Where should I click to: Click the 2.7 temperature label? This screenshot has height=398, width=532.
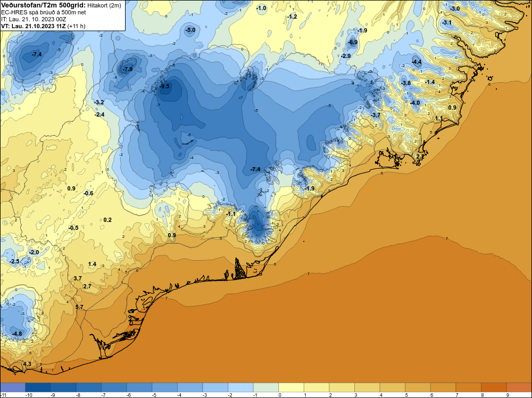click(87, 286)
